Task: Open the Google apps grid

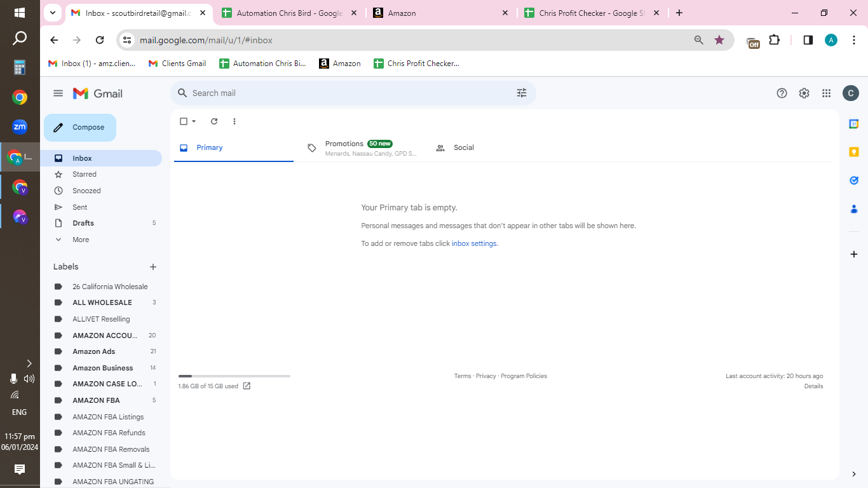Action: pos(826,93)
